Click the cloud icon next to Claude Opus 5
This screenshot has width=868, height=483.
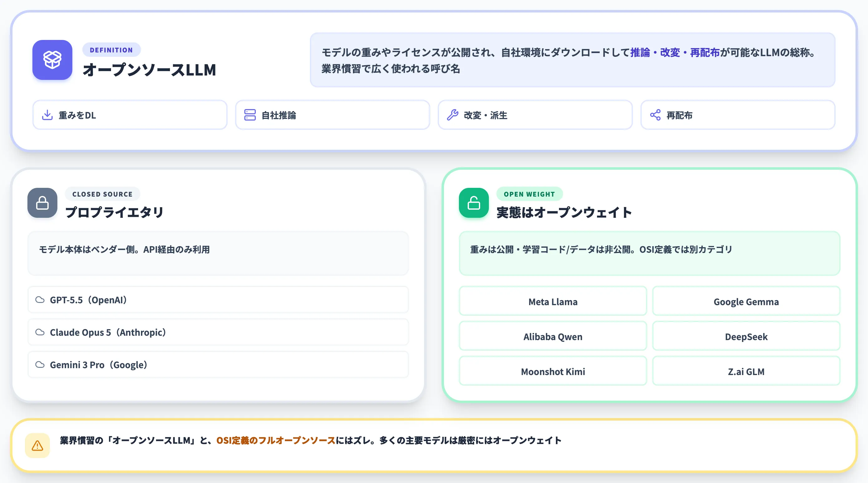[40, 332]
